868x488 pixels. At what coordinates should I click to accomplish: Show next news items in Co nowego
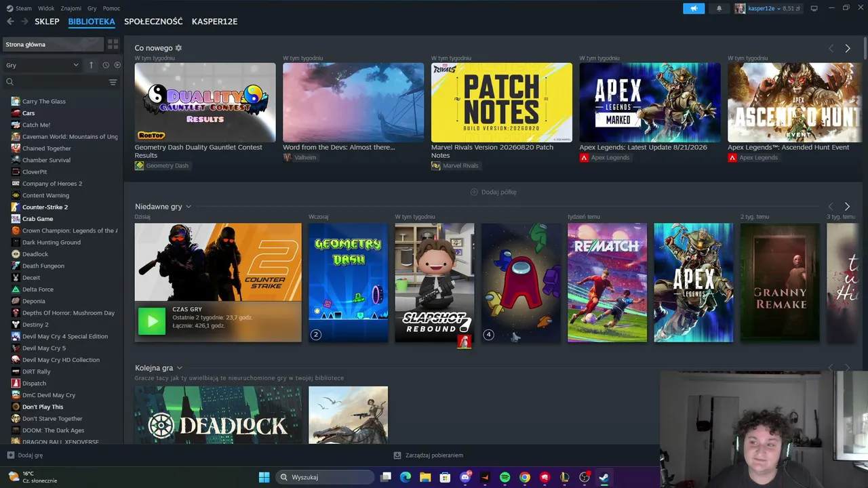tap(848, 48)
